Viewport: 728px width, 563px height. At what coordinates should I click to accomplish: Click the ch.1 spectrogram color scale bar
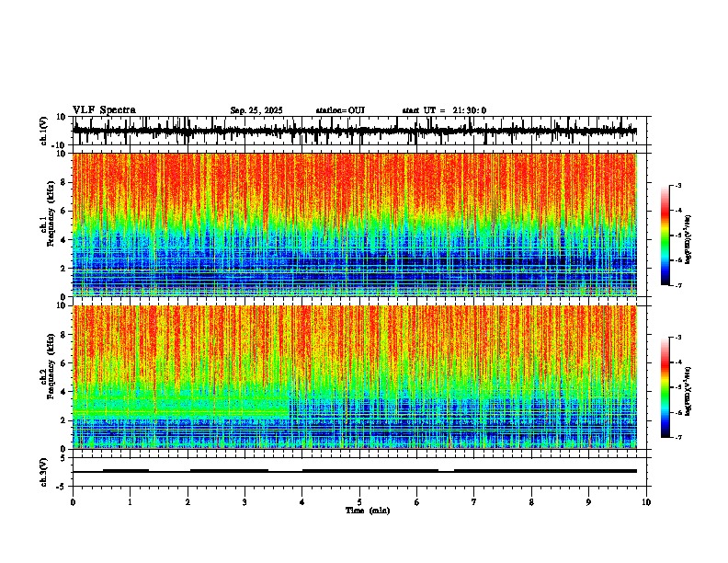[x=665, y=236]
